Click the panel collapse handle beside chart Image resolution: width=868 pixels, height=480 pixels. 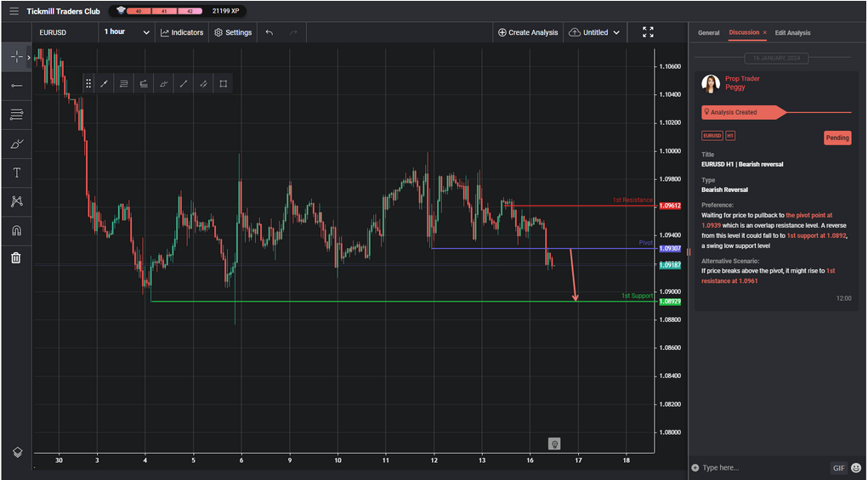pyautogui.click(x=689, y=252)
